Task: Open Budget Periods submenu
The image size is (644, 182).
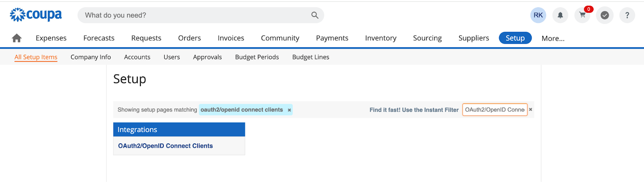Action: pyautogui.click(x=257, y=57)
